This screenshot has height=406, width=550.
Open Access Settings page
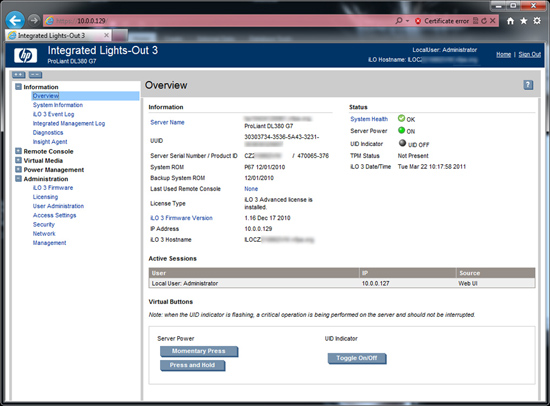point(54,215)
